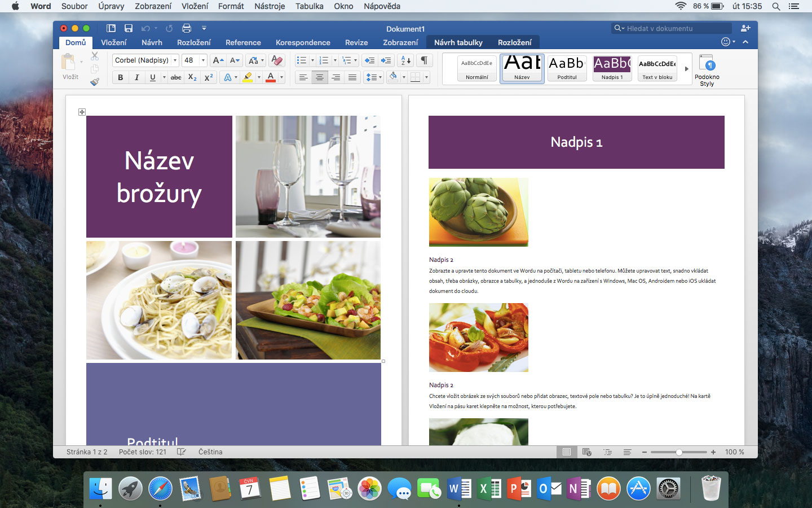Click the Sort A-Z icon
The height and width of the screenshot is (508, 812).
[405, 60]
